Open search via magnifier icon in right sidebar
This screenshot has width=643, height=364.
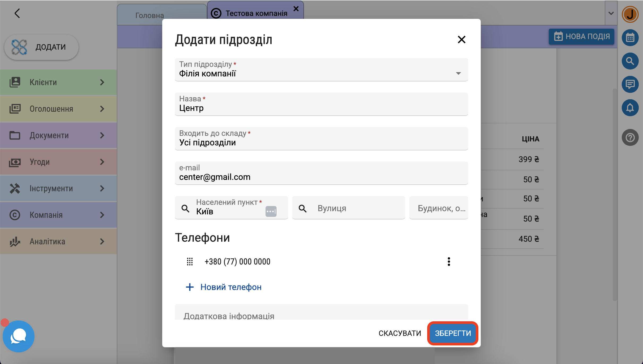[630, 61]
